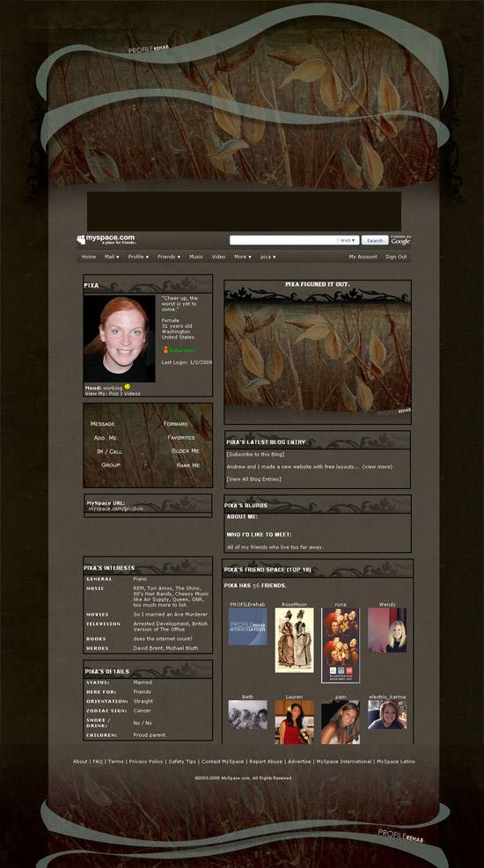This screenshot has height=868, width=484.
Task: Click MySpace Latino in footer
Action: click(x=396, y=762)
